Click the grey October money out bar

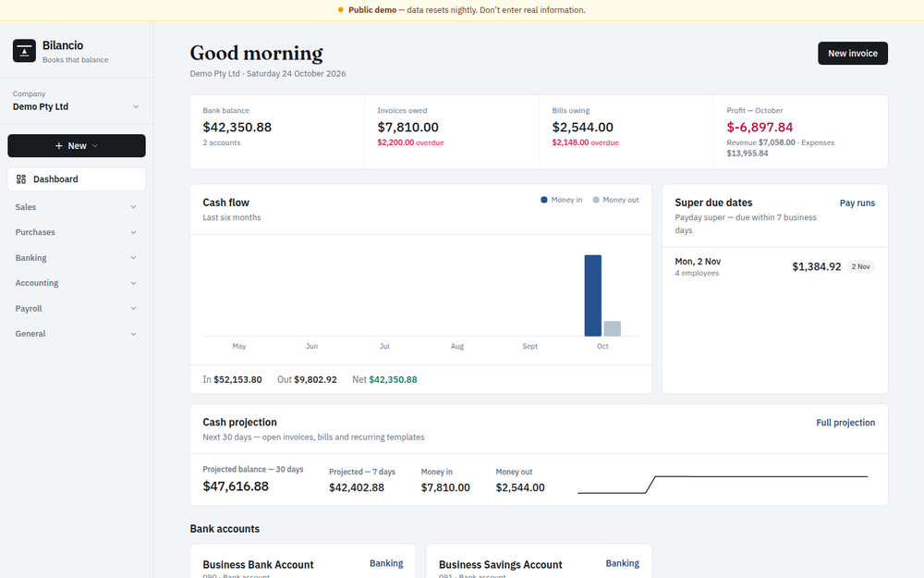[613, 328]
